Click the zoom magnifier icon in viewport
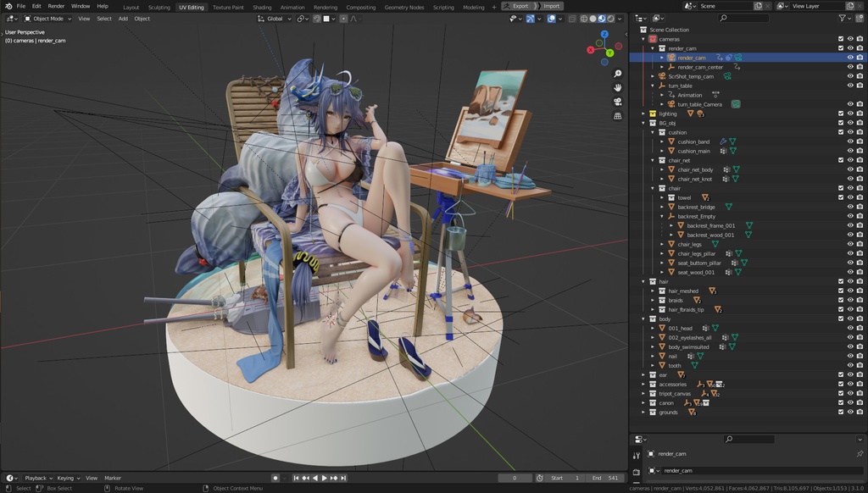Screen dimensions: 868x493 (x=618, y=74)
